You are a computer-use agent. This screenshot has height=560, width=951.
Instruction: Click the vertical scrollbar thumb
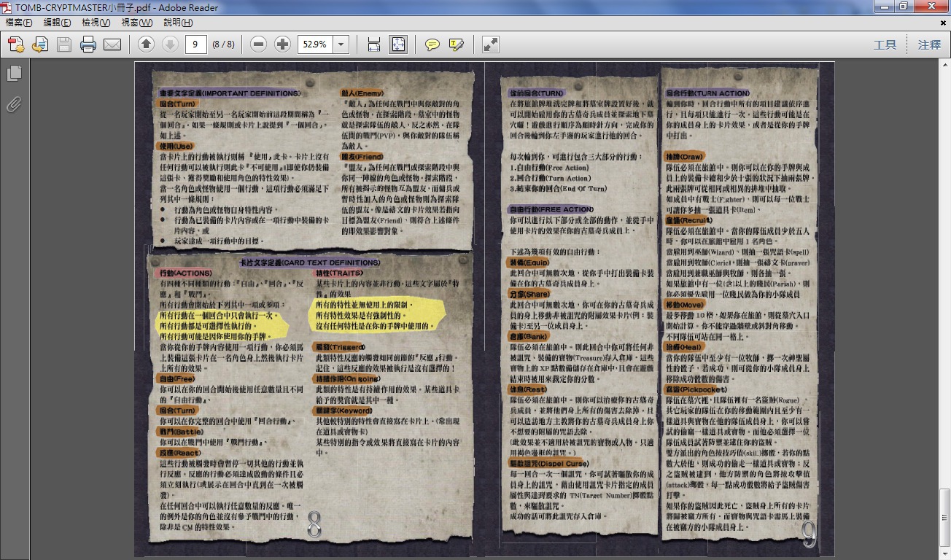coord(944,516)
